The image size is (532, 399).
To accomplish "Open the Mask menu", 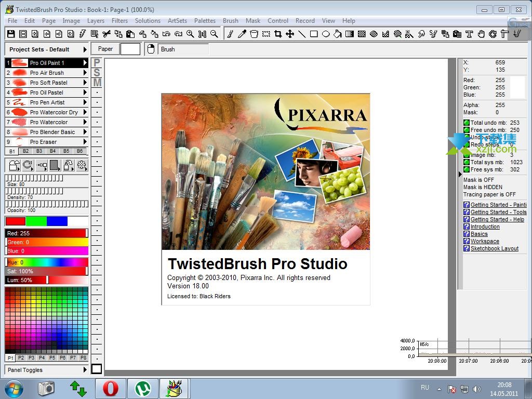I will (x=253, y=21).
